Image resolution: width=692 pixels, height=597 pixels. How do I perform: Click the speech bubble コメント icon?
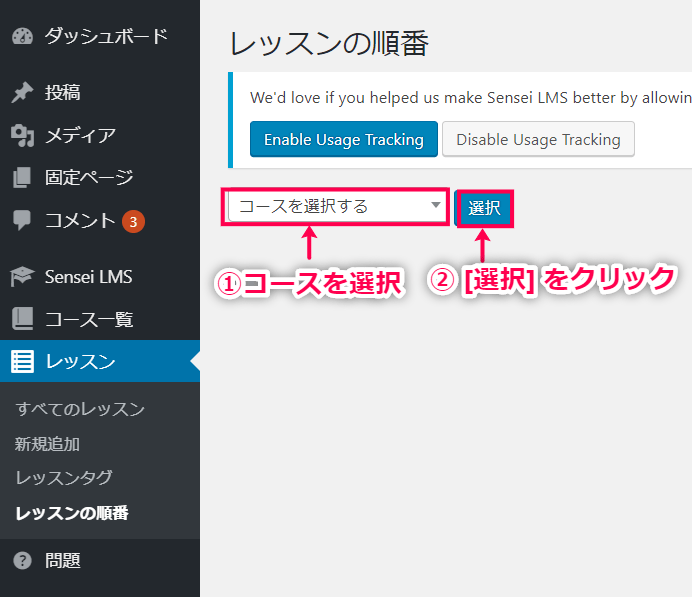[x=22, y=220]
